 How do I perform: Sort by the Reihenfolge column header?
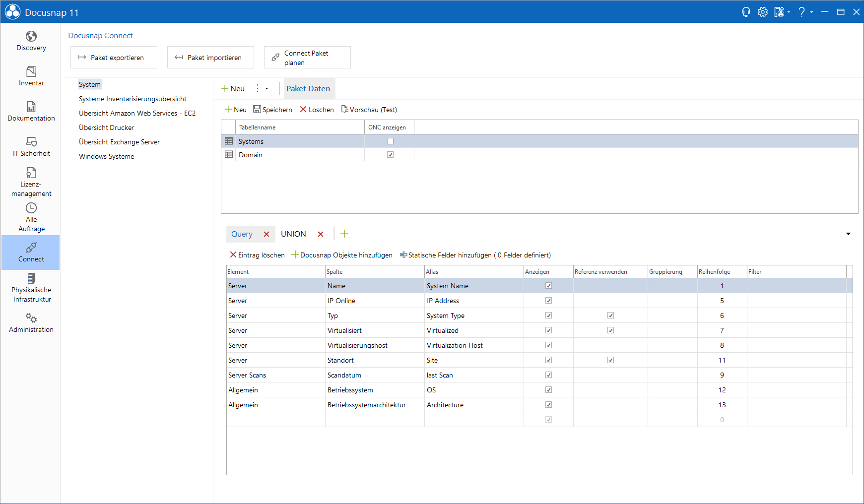coord(722,271)
